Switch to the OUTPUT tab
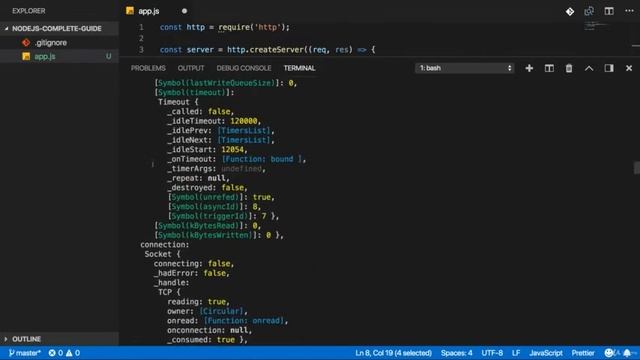This screenshot has height=360, width=640. click(x=191, y=68)
